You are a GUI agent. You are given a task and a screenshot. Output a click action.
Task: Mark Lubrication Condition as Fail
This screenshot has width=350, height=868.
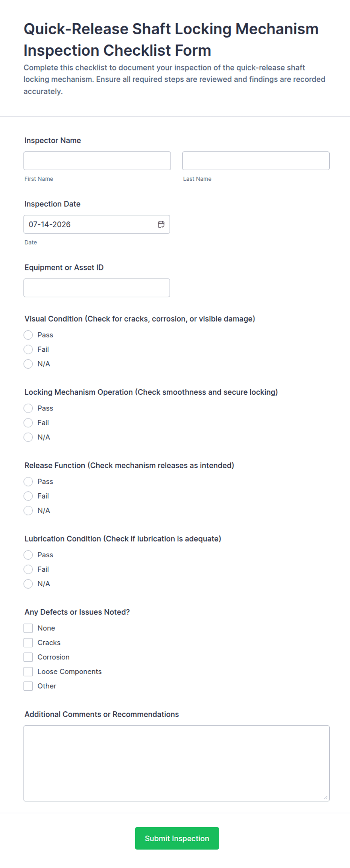coord(28,569)
